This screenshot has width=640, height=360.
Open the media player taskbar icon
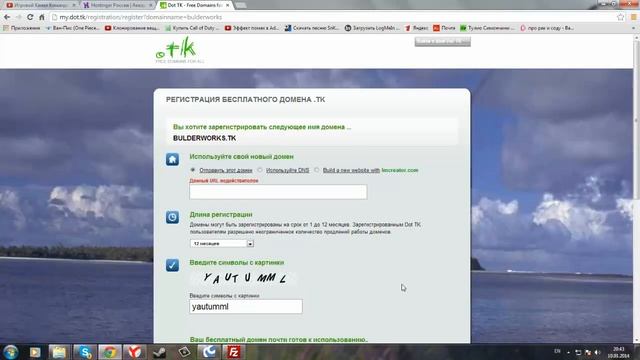[35, 352]
